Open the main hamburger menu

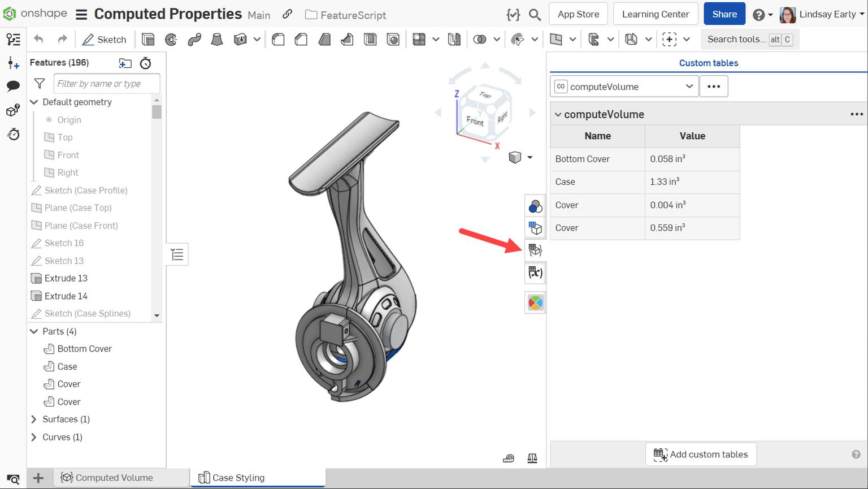(x=81, y=14)
